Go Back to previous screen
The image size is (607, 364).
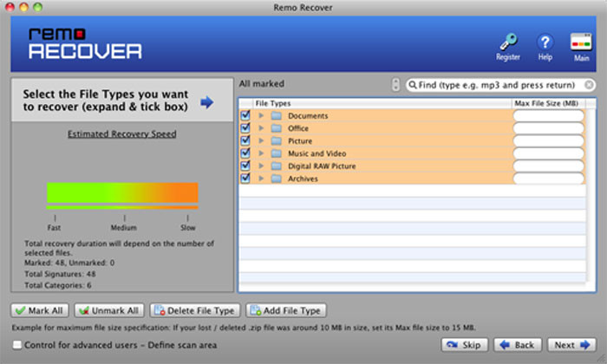click(x=517, y=345)
